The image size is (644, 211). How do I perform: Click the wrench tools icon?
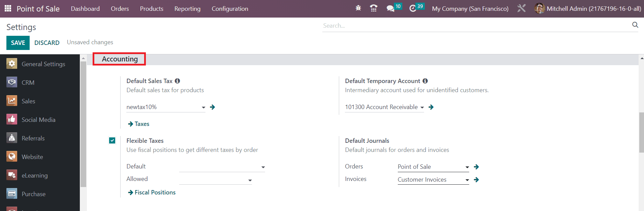[x=521, y=8]
